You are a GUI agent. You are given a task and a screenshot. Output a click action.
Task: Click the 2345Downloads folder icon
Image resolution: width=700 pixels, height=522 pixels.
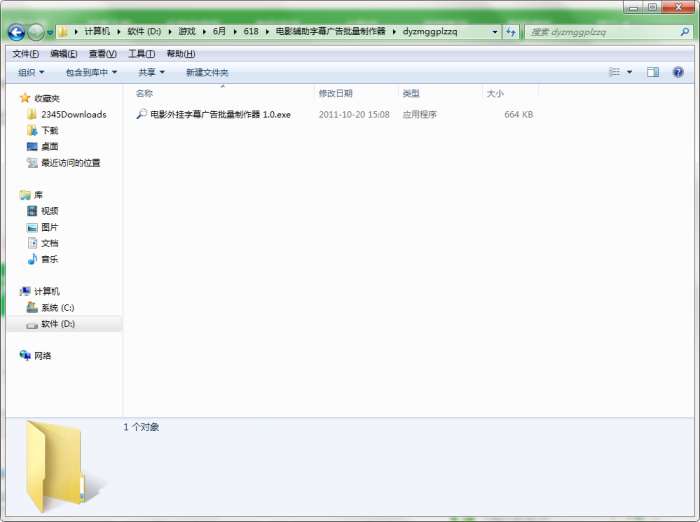pyautogui.click(x=31, y=114)
